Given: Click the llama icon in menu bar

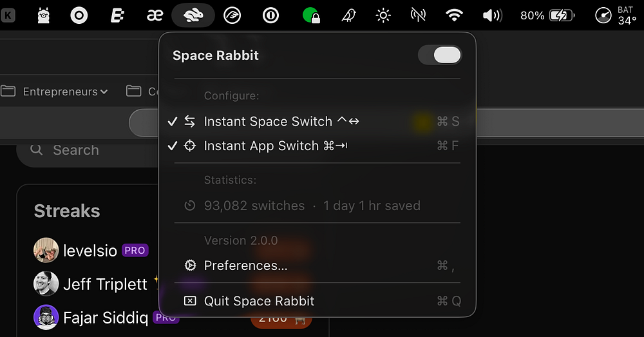Looking at the screenshot, I should tap(44, 15).
